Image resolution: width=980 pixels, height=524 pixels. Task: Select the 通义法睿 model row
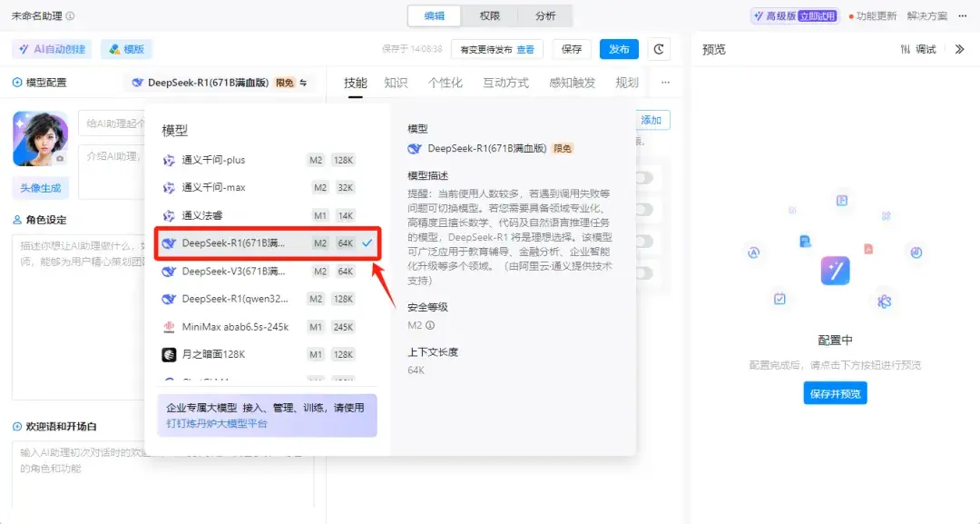click(x=267, y=216)
